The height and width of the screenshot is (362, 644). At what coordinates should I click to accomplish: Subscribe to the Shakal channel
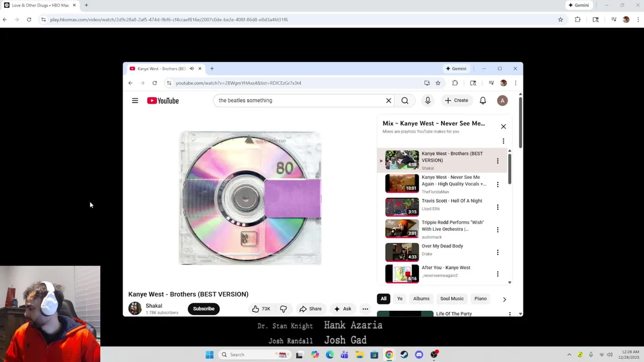pos(204,309)
